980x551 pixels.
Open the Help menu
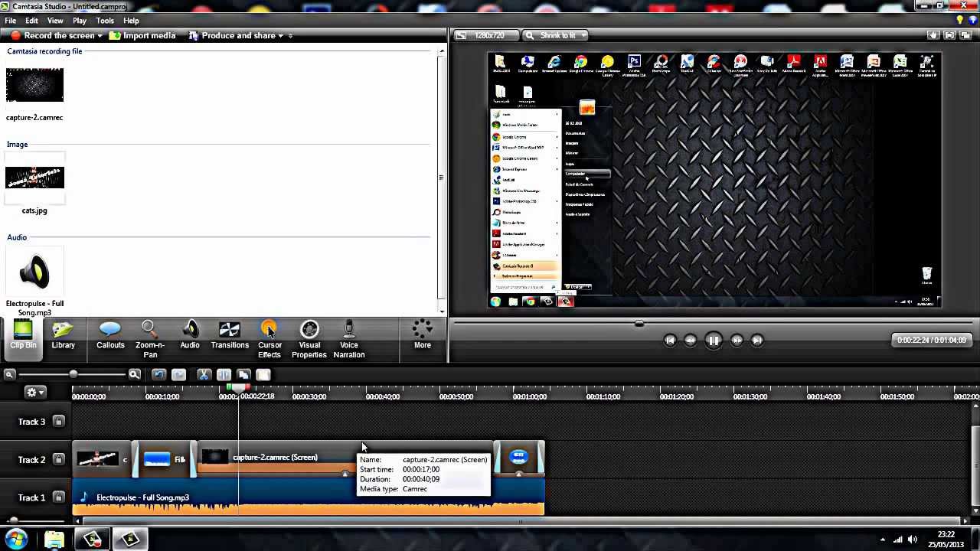[131, 21]
